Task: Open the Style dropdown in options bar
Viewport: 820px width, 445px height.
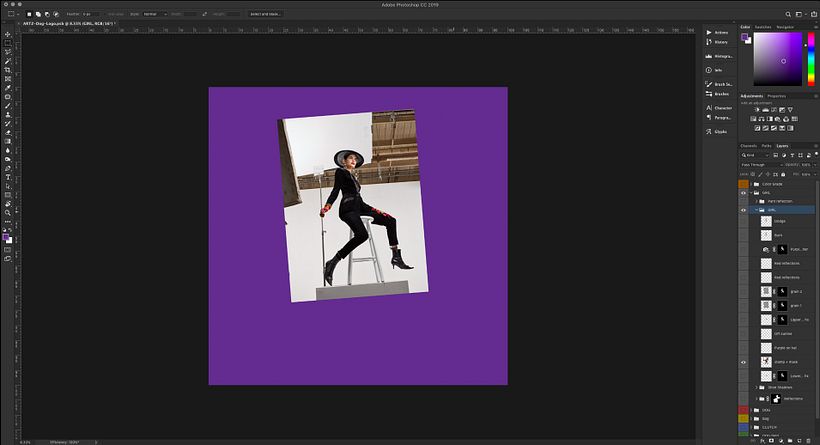Action: coord(153,14)
